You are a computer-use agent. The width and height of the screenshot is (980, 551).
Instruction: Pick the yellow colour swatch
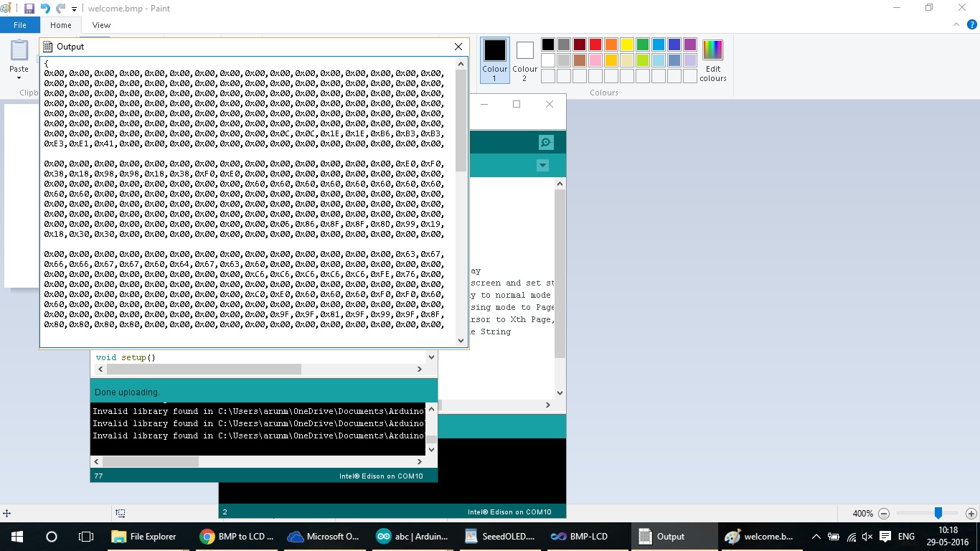pyautogui.click(x=627, y=44)
